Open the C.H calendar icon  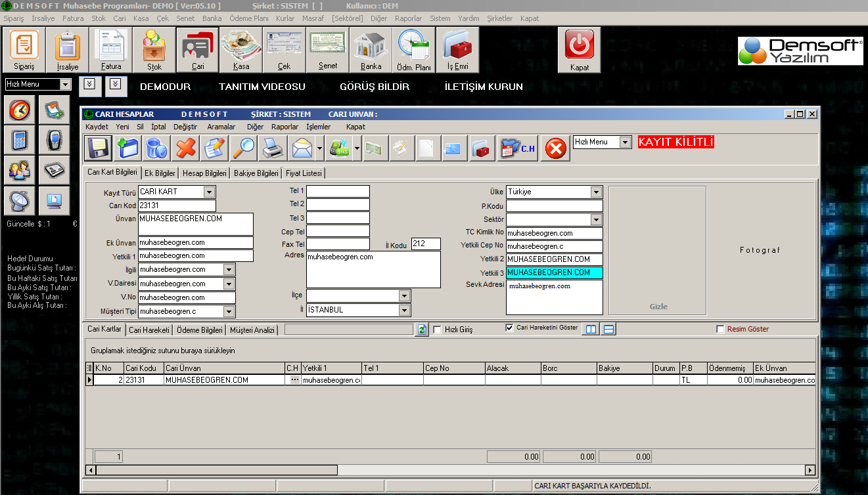point(518,148)
